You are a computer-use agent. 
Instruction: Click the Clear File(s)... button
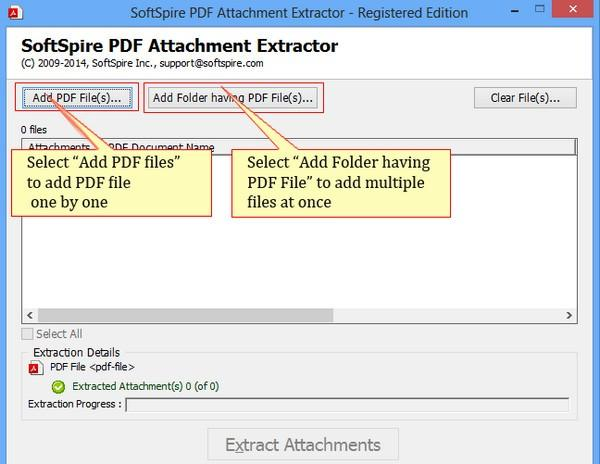click(525, 98)
